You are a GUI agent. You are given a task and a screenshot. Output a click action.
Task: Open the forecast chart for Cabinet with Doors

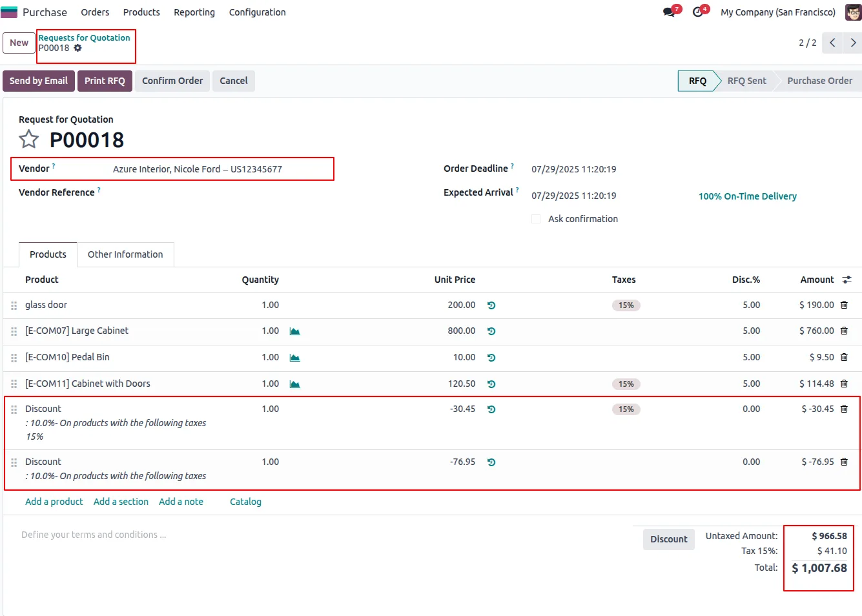coord(295,384)
